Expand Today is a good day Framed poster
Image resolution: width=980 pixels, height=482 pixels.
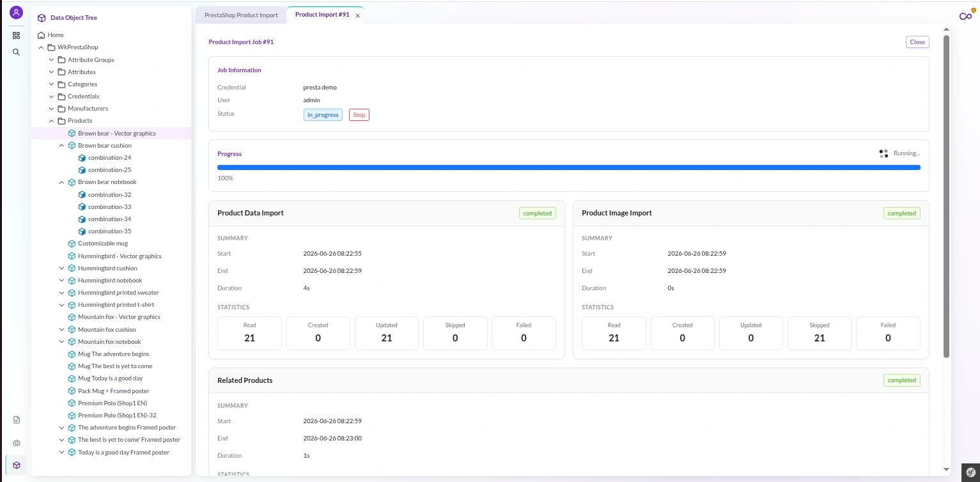(62, 453)
